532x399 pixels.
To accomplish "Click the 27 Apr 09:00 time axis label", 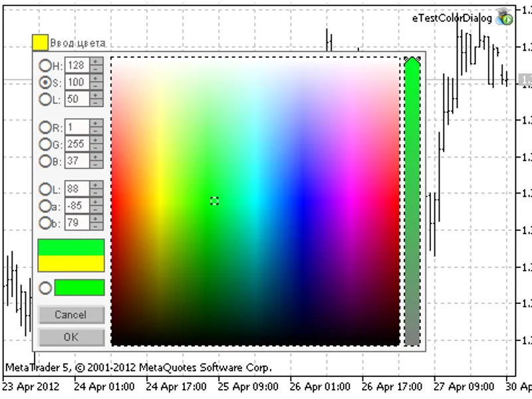I will tap(464, 386).
